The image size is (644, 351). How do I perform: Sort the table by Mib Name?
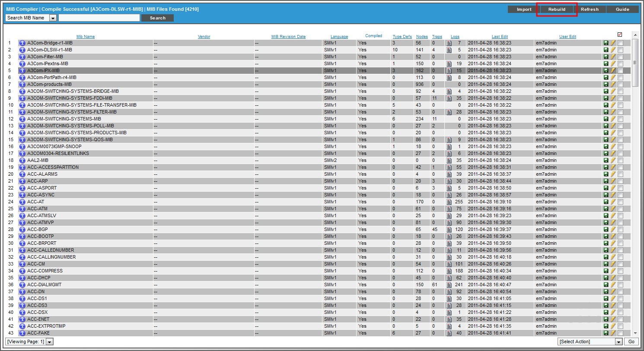coord(85,36)
